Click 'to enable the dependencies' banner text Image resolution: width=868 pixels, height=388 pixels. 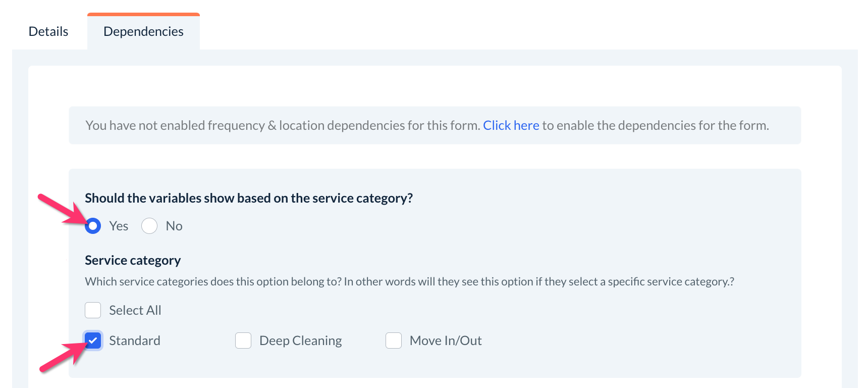click(x=655, y=125)
